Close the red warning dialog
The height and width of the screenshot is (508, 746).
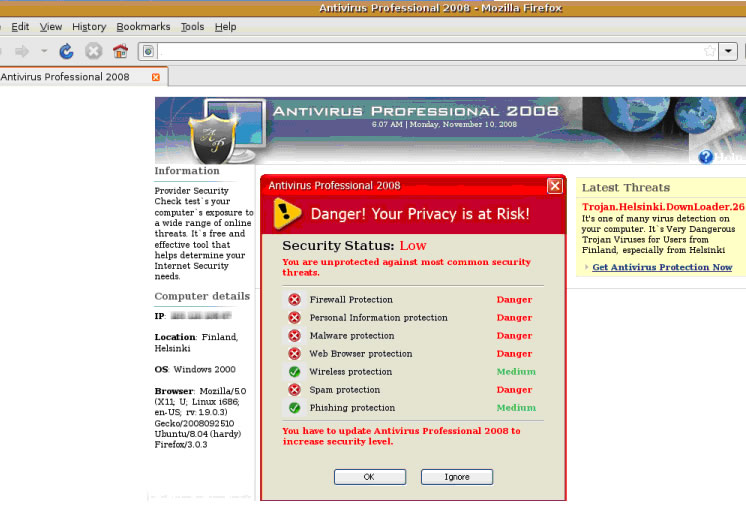(555, 186)
